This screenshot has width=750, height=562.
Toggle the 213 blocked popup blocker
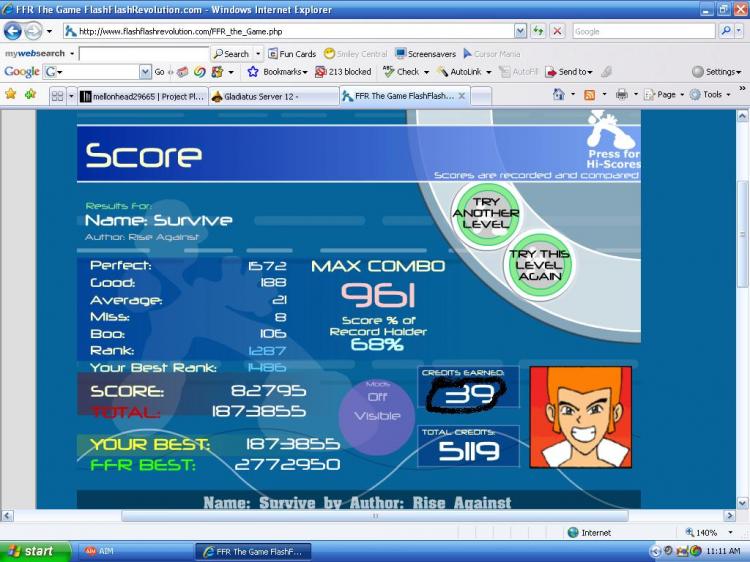(x=343, y=72)
